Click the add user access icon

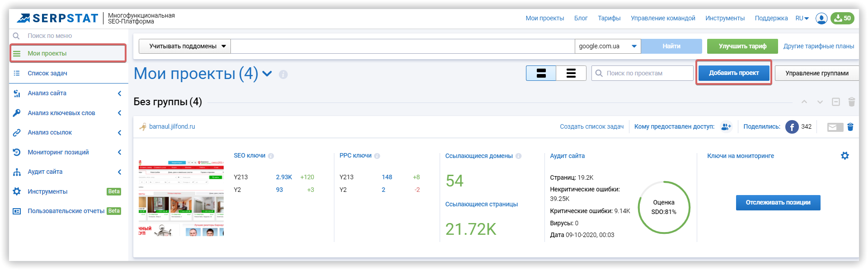point(726,127)
